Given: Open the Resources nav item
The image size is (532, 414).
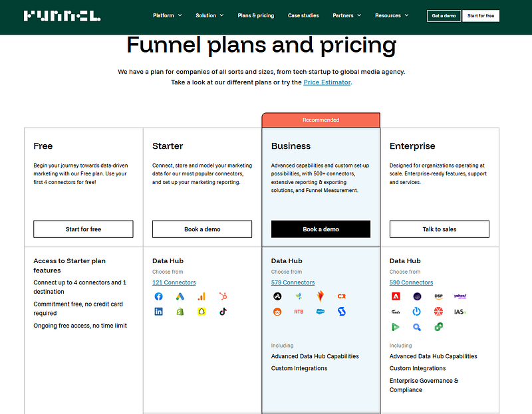Looking at the screenshot, I should (388, 15).
